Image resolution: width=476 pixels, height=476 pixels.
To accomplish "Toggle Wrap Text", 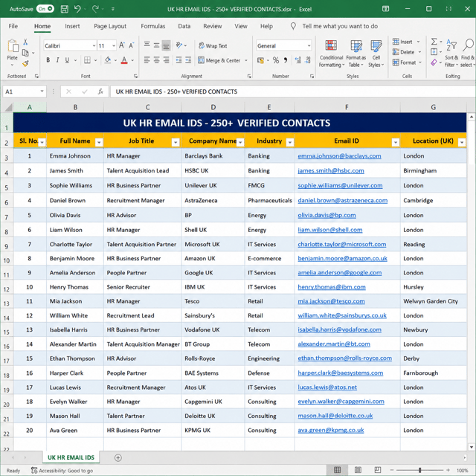I will point(213,46).
